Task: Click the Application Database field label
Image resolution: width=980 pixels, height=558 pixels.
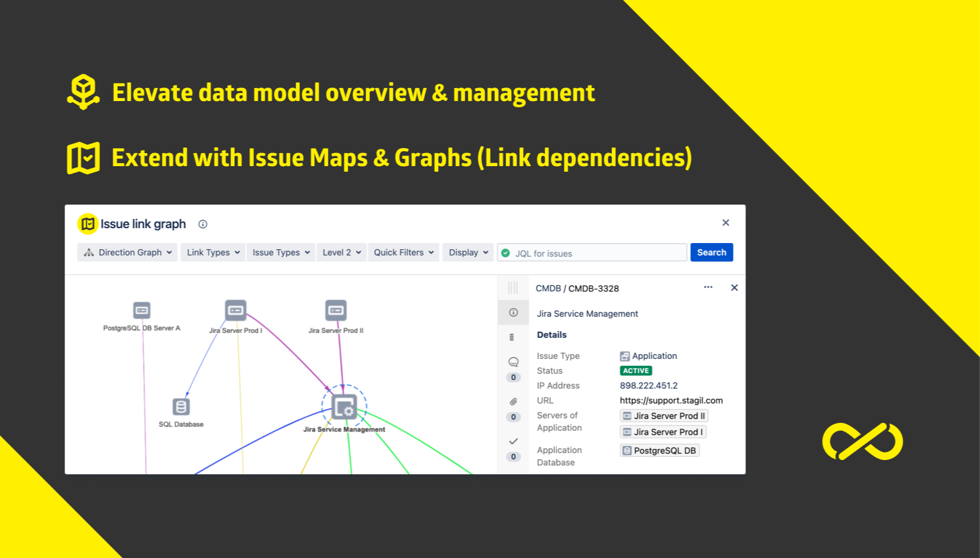Action: [559, 456]
